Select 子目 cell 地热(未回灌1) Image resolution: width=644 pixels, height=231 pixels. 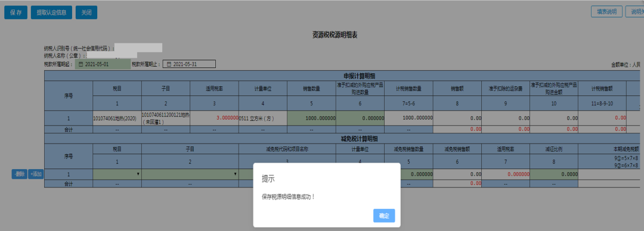click(x=166, y=118)
